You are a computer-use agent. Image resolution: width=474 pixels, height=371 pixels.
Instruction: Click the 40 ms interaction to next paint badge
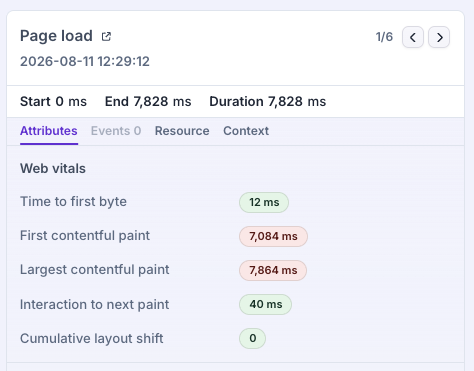tap(265, 304)
